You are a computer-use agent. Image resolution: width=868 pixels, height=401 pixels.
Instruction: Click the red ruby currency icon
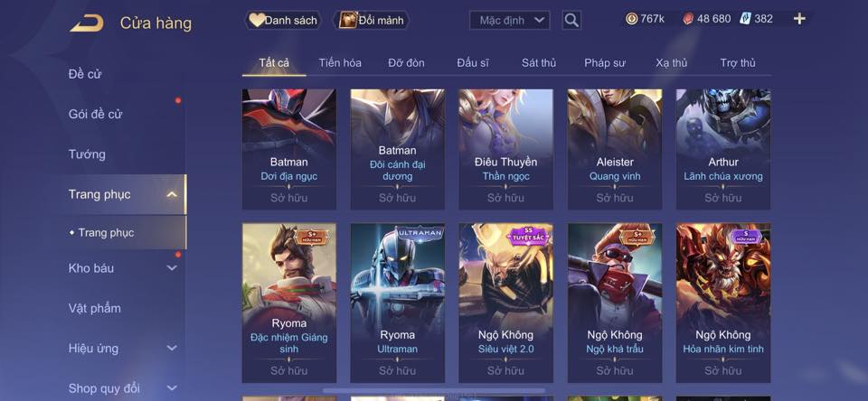coord(688,19)
